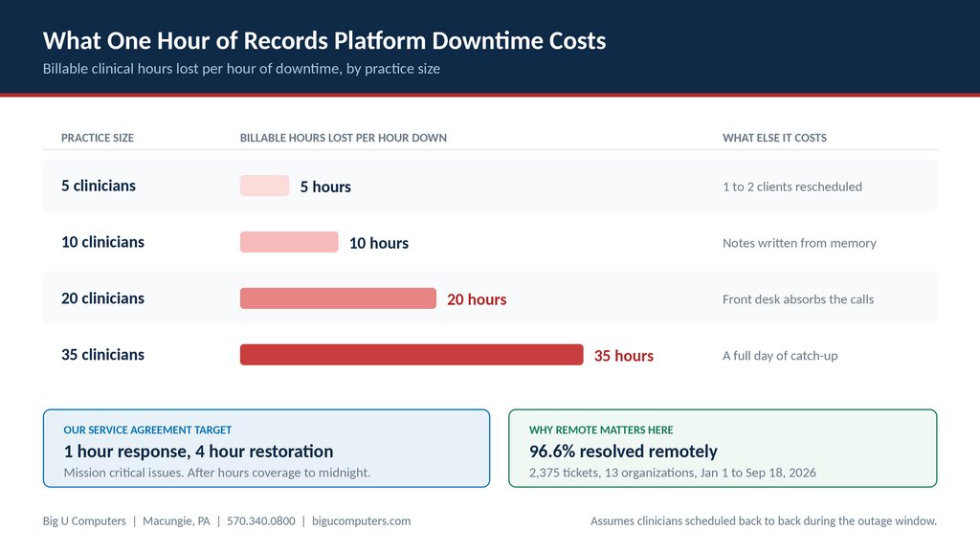Screen dimensions: 980x551
Task: Click the phone number 570.340.0800
Action: [260, 520]
